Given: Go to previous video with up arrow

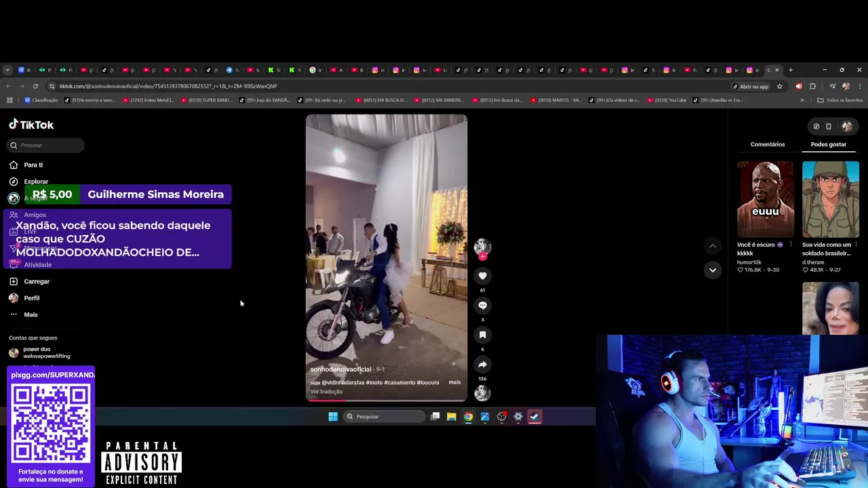Looking at the screenshot, I should [x=712, y=245].
